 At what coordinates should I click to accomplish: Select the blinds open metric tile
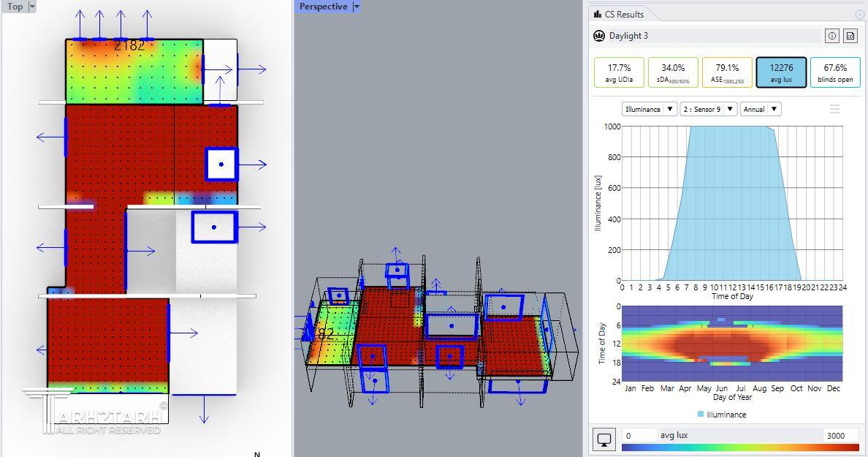(x=835, y=72)
